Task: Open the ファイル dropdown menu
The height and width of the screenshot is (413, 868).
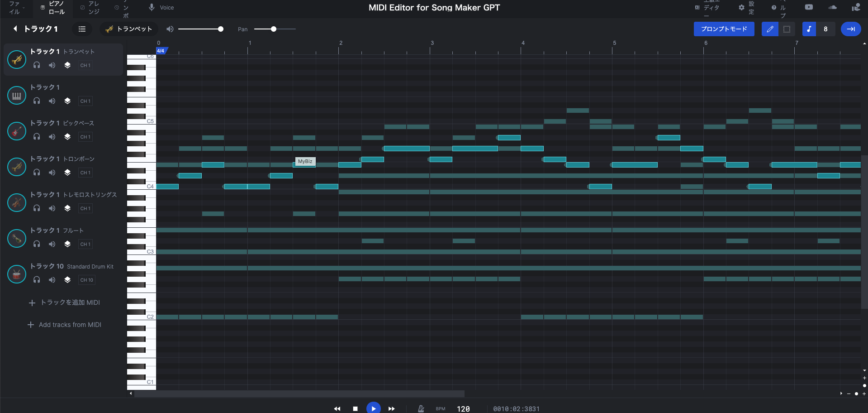Action: coord(15,7)
